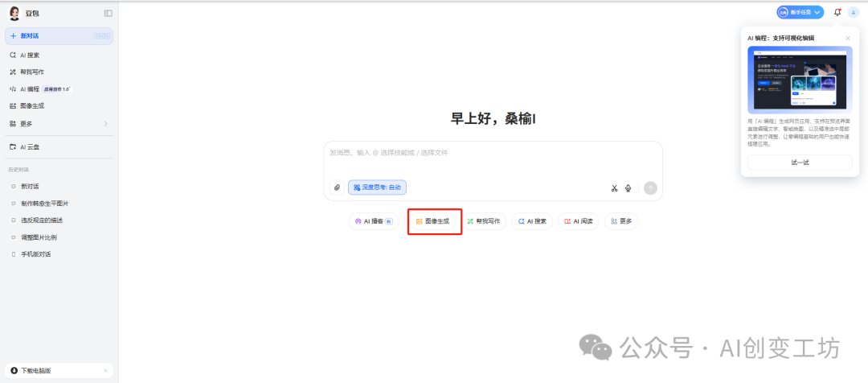Click the send arrow button
This screenshot has width=868, height=383.
pyautogui.click(x=650, y=188)
